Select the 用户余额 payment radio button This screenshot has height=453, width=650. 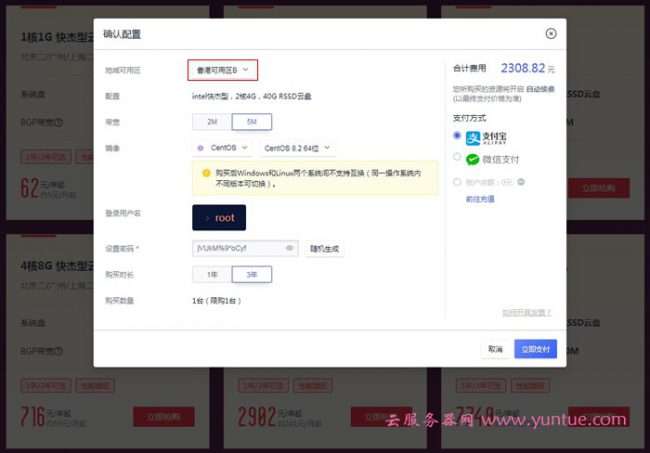click(457, 183)
